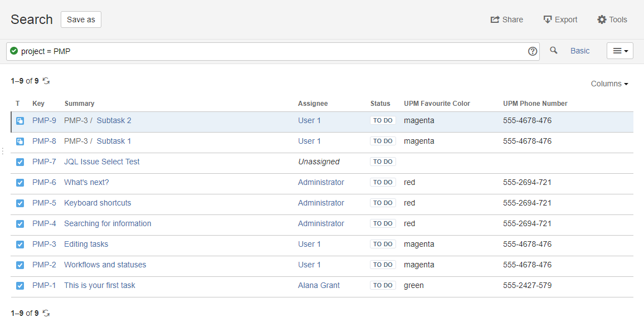Sort by the Assignee column header

[x=313, y=104]
